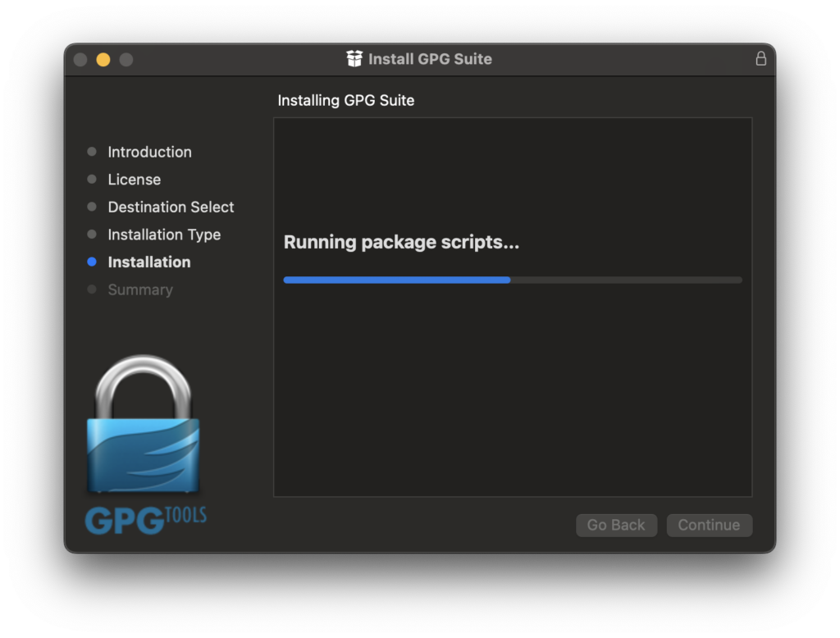Click the bullet dot beside License
Image resolution: width=840 pixels, height=638 pixels.
[x=92, y=180]
